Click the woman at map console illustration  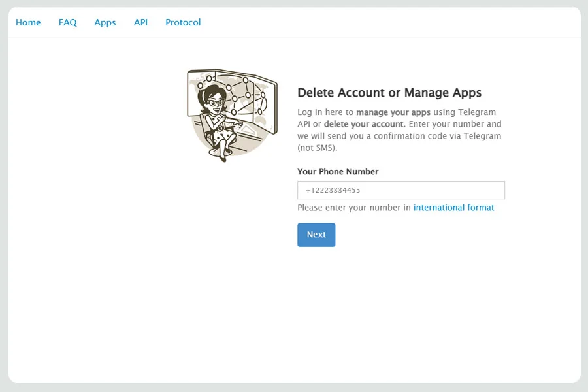[x=232, y=115]
